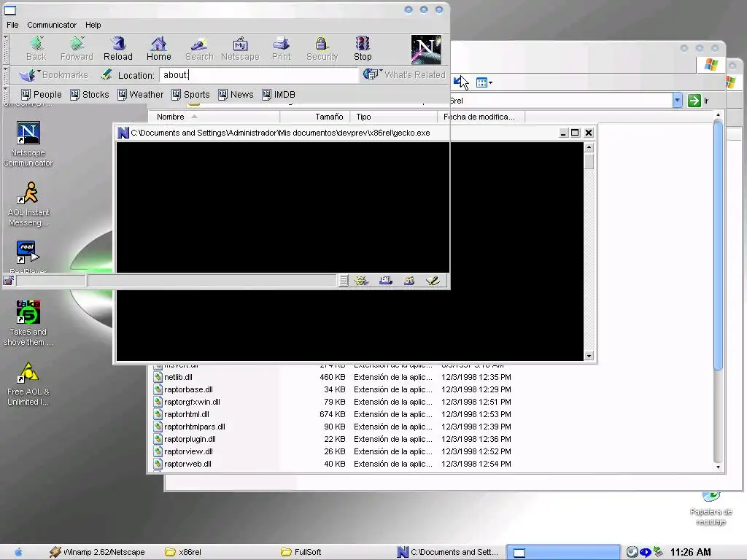Open Navigator from the component bar
The image size is (747, 560).
pos(361,281)
